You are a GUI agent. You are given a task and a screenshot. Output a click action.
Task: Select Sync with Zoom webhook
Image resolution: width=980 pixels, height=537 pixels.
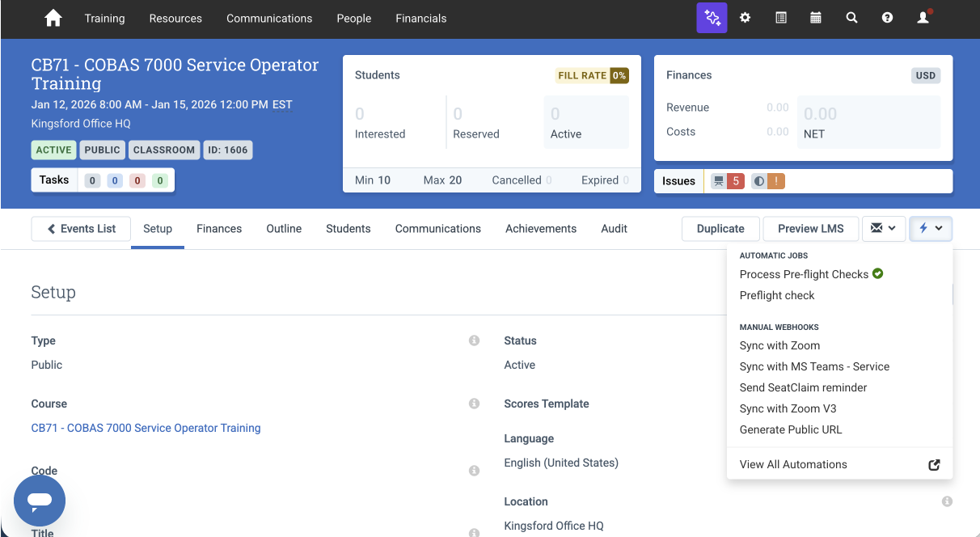tap(779, 345)
